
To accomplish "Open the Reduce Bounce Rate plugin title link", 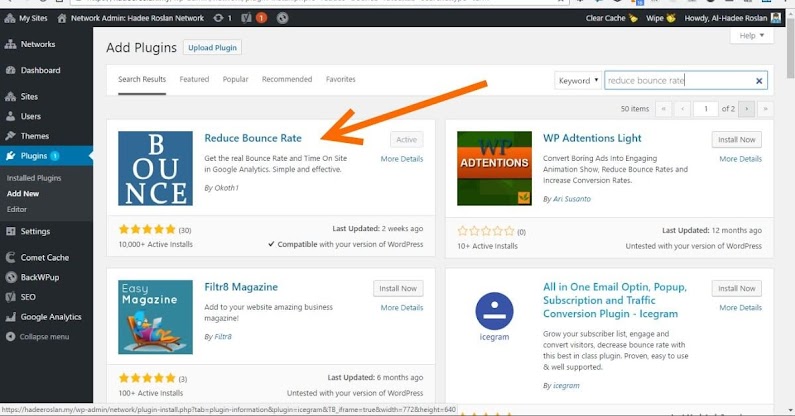I will tap(253, 138).
